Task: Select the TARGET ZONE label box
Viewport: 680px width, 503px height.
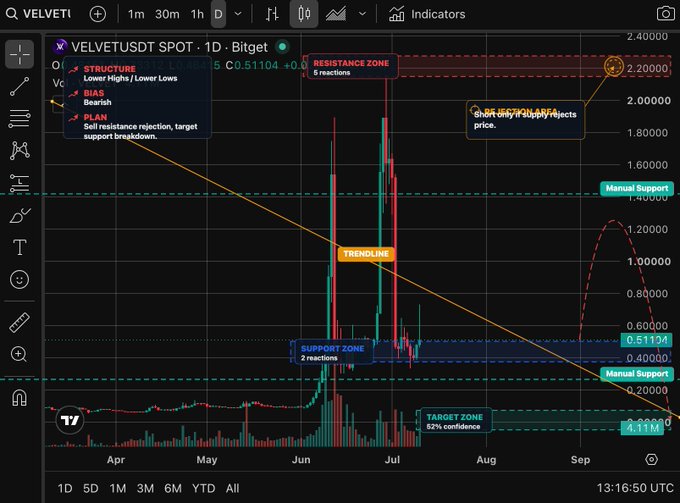Action: pos(454,421)
